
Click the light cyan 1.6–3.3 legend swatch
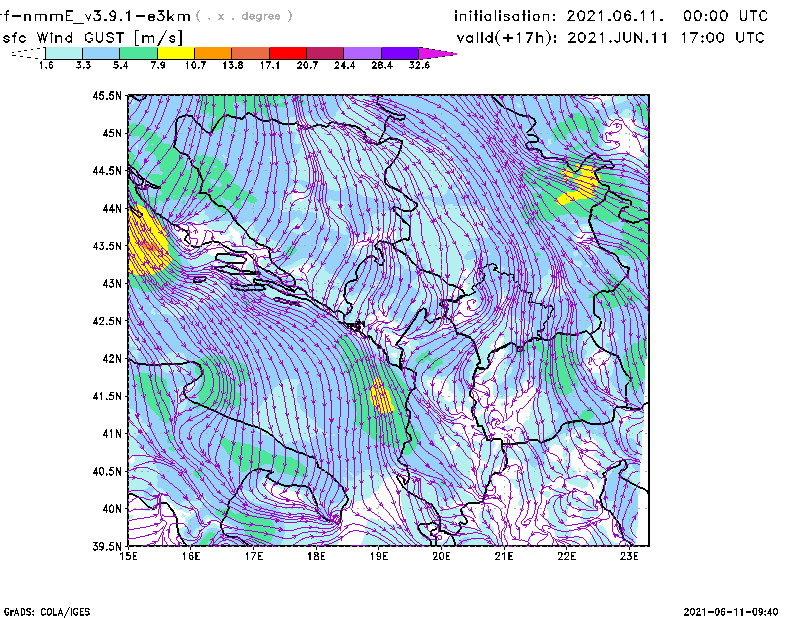click(x=64, y=53)
